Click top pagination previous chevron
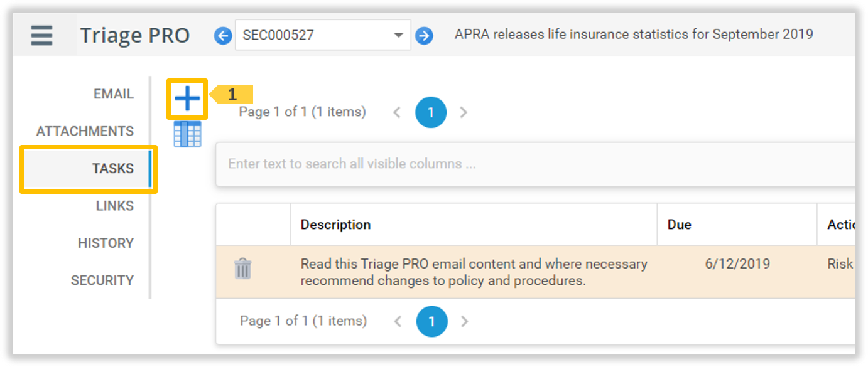868x367 pixels. point(397,112)
